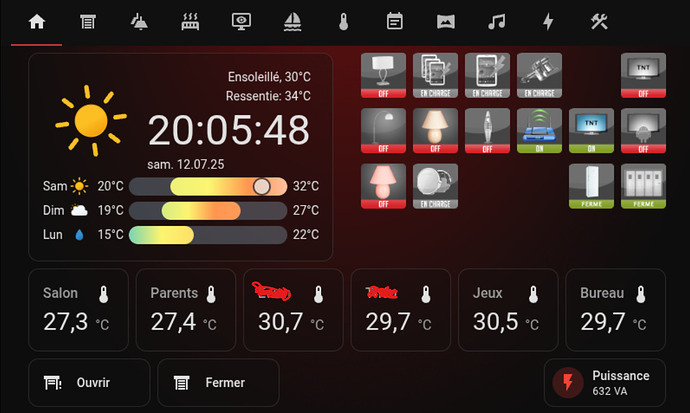
Task: Open the tools wrench tab icon
Action: (599, 22)
